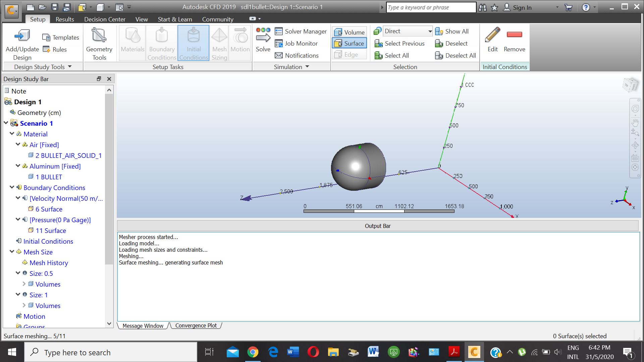Open the Decision Center menu
Image resolution: width=644 pixels, height=362 pixels.
tap(105, 19)
